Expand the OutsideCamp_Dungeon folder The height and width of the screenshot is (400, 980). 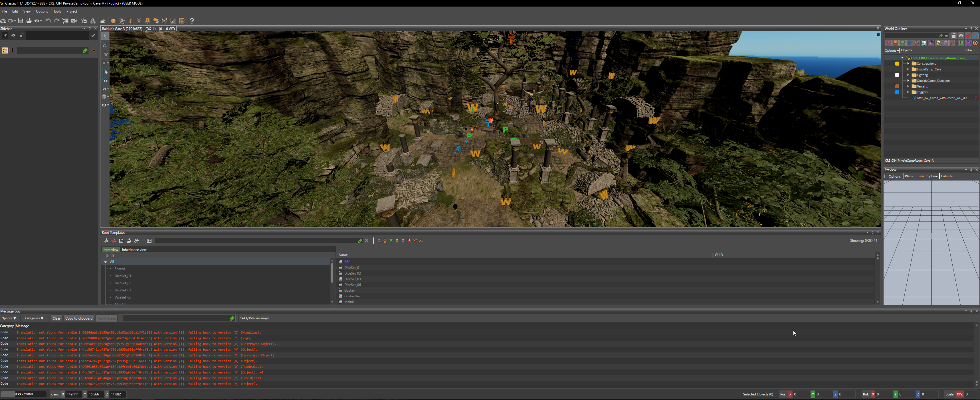908,81
